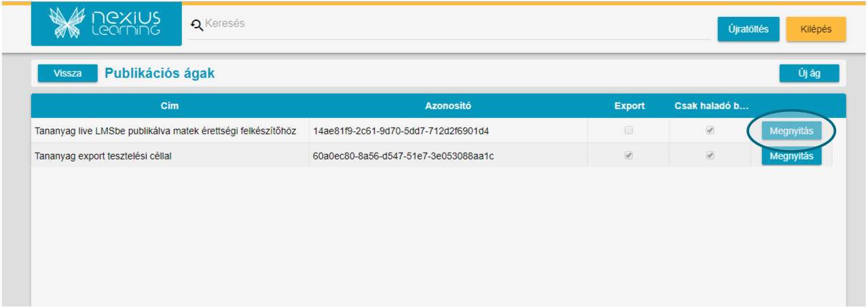
Task: Go back using the Vissza button
Action: 67,73
